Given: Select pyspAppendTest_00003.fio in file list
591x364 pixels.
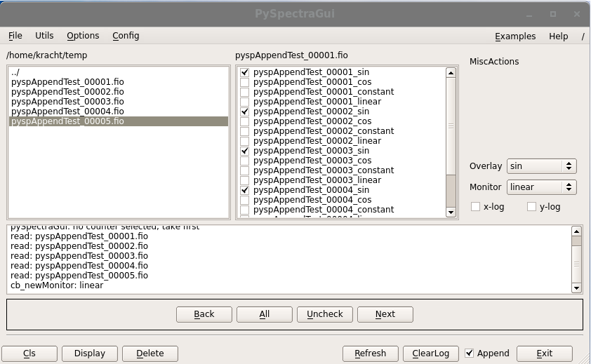Looking at the screenshot, I should coord(119,102).
